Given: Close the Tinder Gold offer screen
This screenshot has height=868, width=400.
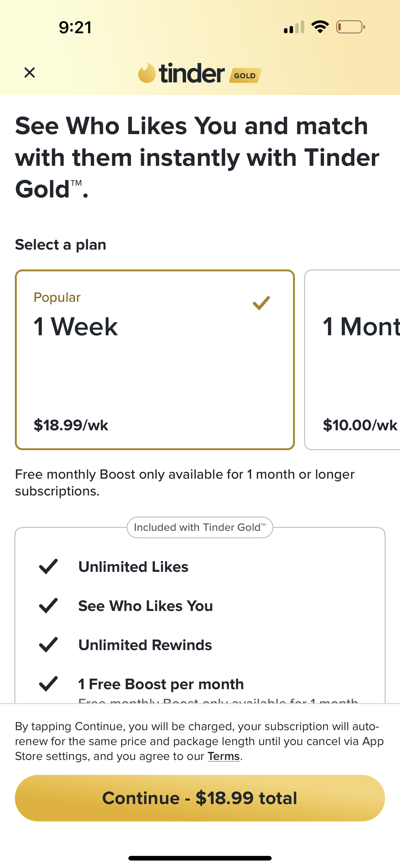Looking at the screenshot, I should point(30,72).
